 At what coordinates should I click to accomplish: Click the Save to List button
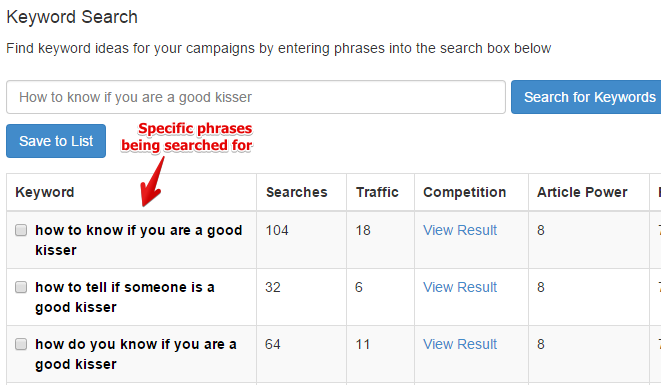[56, 141]
